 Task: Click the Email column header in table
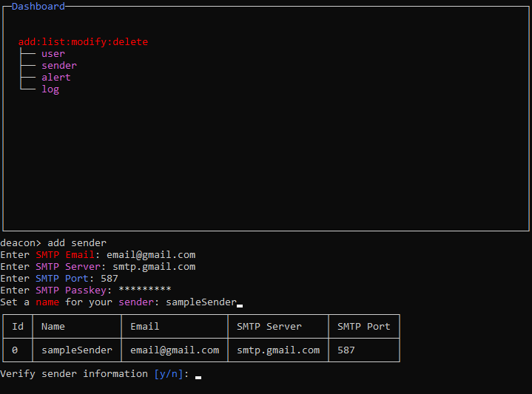(x=145, y=326)
